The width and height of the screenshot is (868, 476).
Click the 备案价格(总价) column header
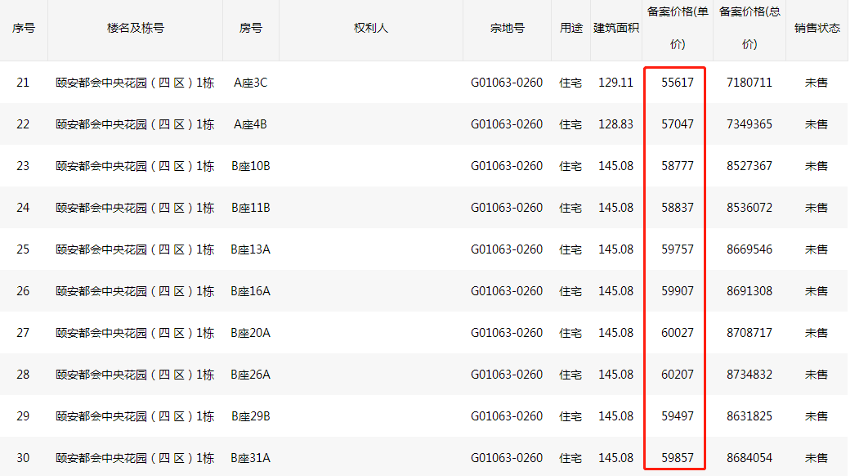tap(749, 29)
